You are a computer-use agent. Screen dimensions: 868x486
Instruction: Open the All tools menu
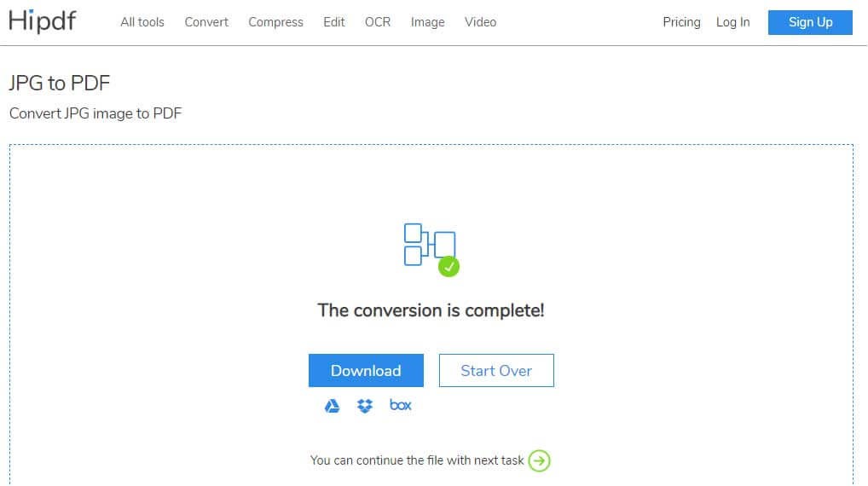click(142, 22)
